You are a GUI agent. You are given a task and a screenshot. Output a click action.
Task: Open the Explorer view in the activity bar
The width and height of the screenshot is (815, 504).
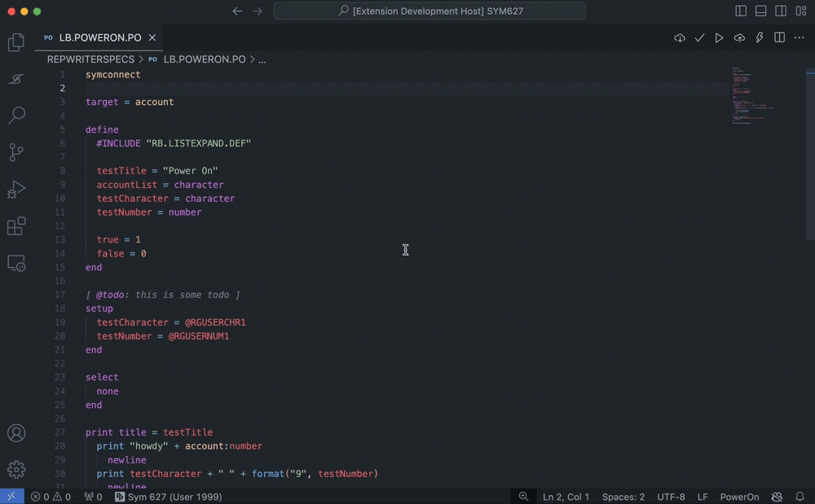coord(16,43)
